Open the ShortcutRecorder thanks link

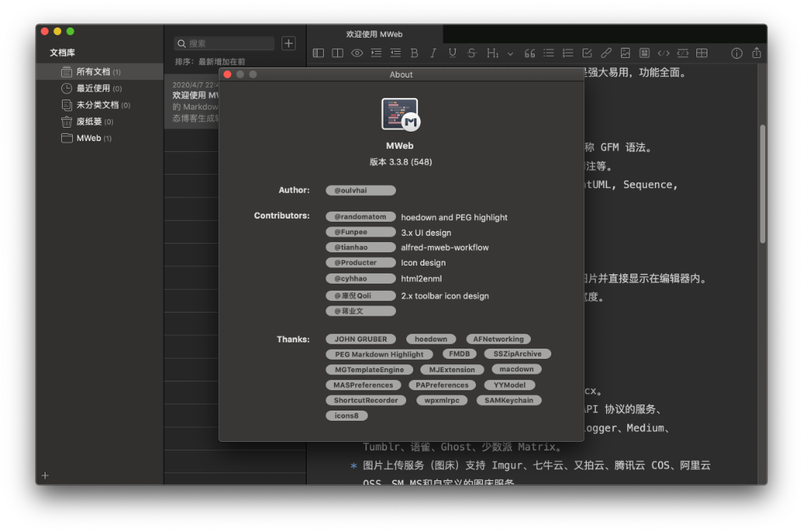[x=365, y=400]
